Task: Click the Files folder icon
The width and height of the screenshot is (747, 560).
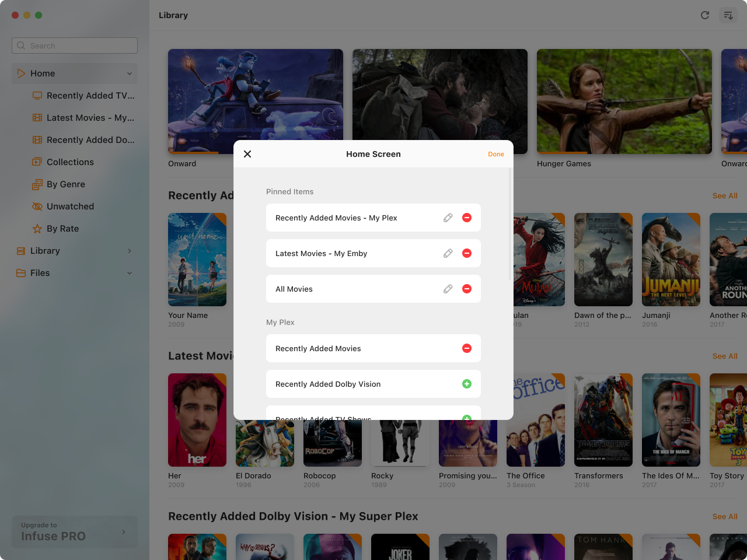Action: [x=21, y=273]
